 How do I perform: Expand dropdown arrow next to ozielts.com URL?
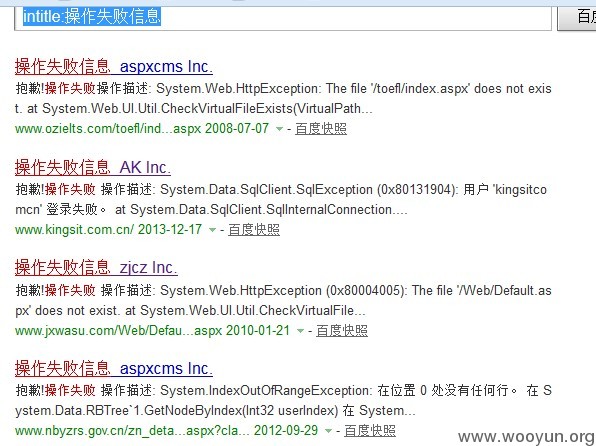coord(279,129)
